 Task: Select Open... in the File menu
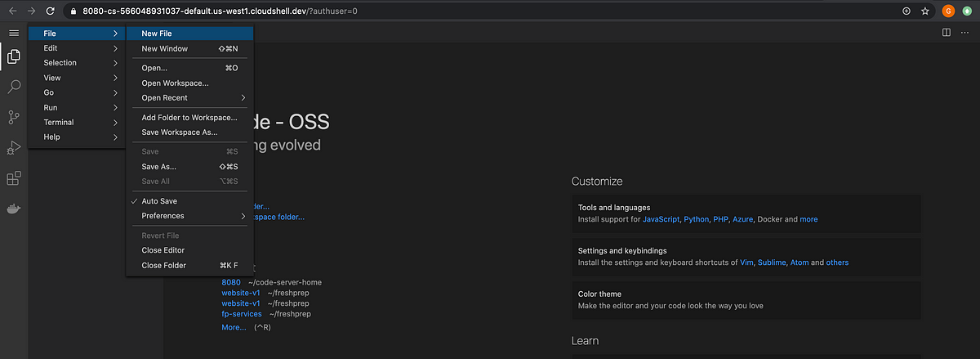(190, 68)
